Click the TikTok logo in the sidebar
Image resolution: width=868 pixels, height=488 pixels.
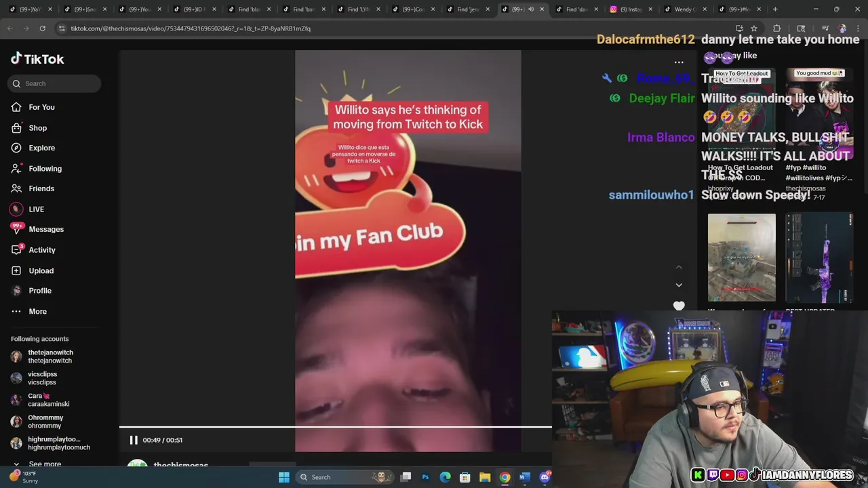click(x=37, y=59)
